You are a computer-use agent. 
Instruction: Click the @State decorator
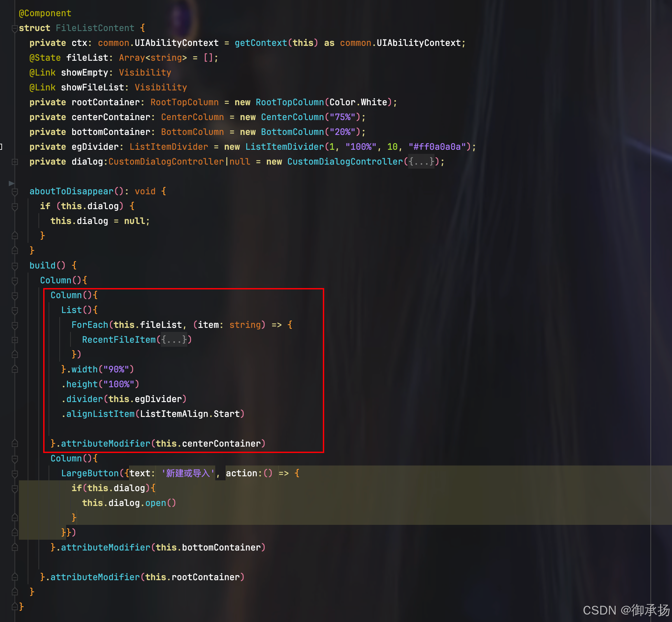(x=45, y=58)
